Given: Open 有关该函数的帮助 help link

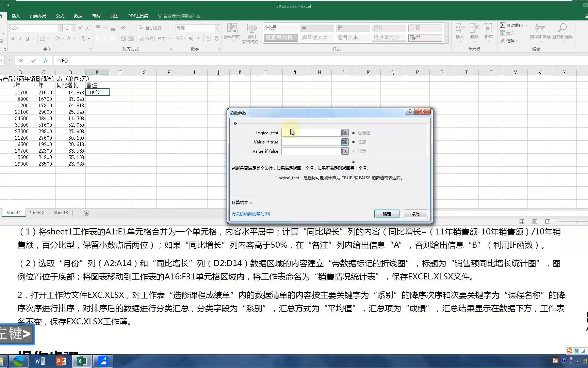Looking at the screenshot, I should click(x=251, y=214).
